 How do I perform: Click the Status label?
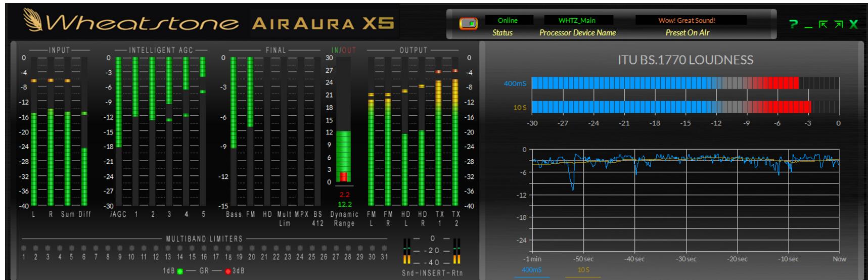click(x=502, y=33)
